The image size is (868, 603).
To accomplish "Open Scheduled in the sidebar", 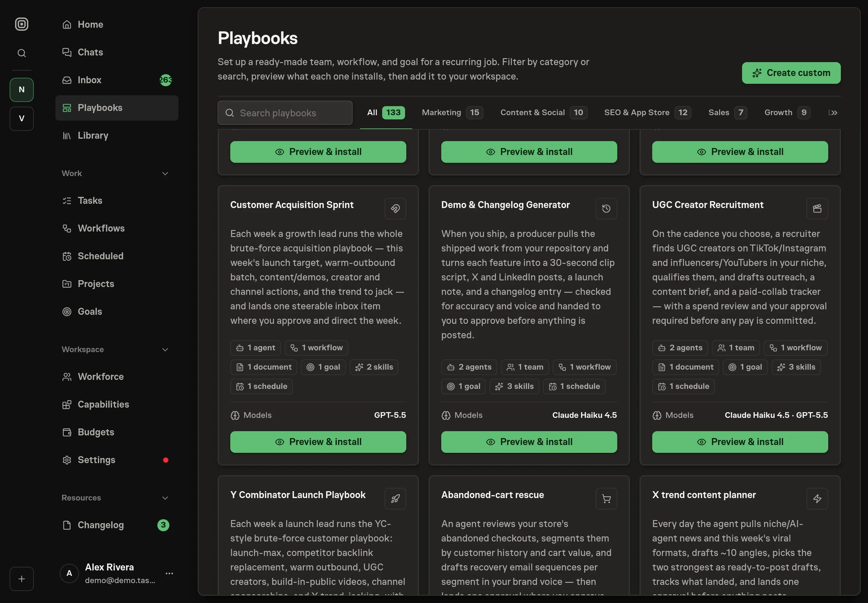I will [117, 256].
